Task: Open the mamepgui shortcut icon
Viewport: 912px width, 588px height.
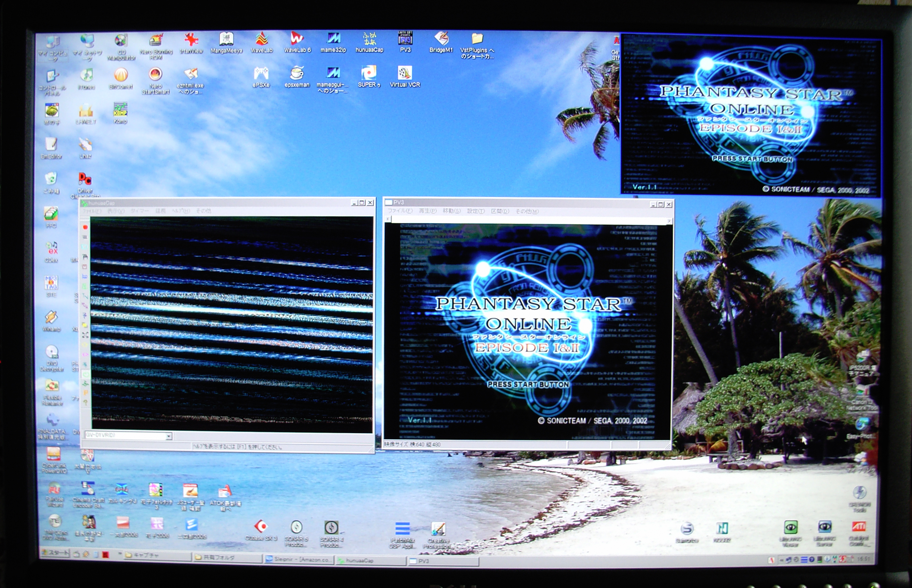Action: [x=333, y=80]
